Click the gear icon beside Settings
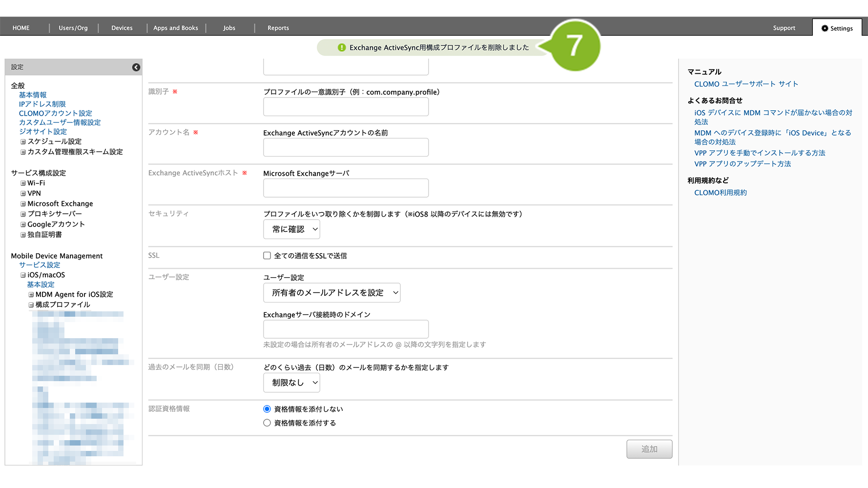Image resolution: width=868 pixels, height=488 pixels. [825, 28]
